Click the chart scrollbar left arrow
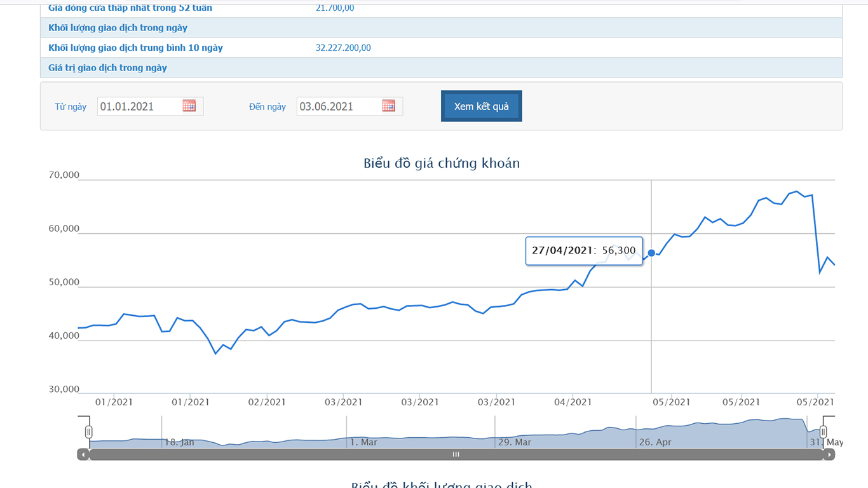The height and width of the screenshot is (488, 868). [83, 454]
